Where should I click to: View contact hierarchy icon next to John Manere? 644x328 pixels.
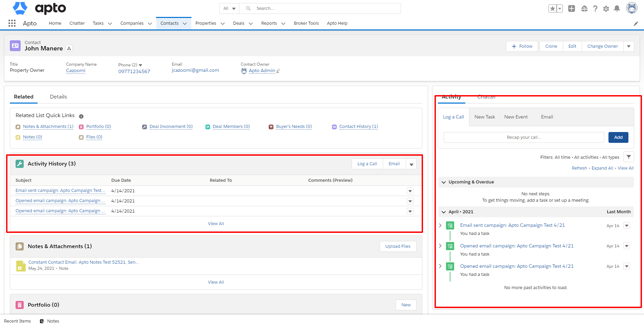coord(69,48)
